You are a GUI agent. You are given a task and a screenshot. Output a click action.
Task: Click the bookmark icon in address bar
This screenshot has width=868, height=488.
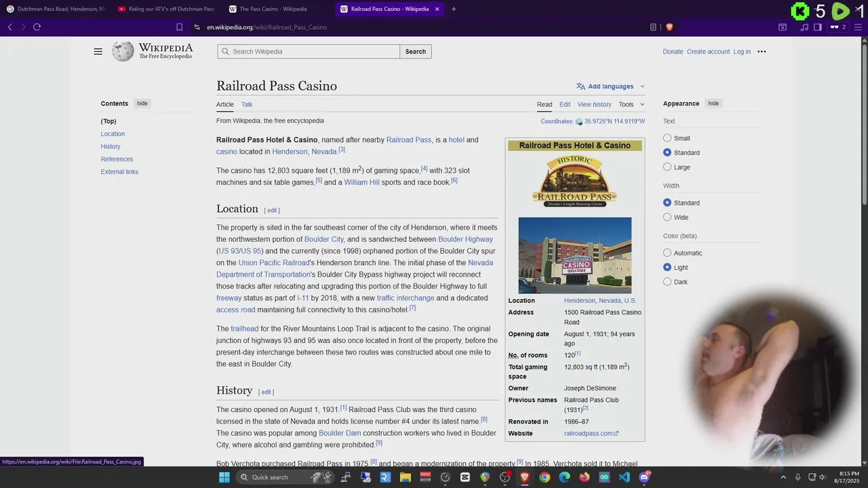coord(179,27)
